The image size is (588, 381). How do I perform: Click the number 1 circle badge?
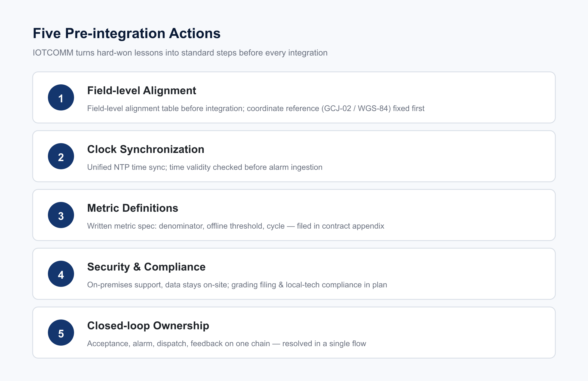click(61, 97)
